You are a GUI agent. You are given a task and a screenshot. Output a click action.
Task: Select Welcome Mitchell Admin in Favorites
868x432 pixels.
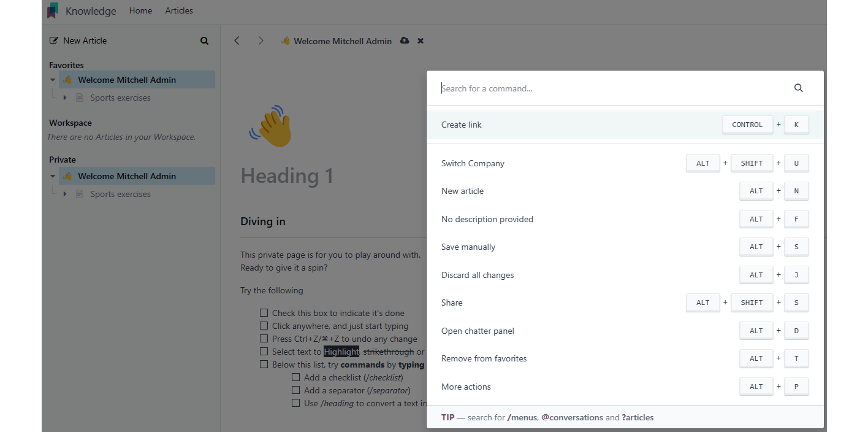(x=137, y=80)
